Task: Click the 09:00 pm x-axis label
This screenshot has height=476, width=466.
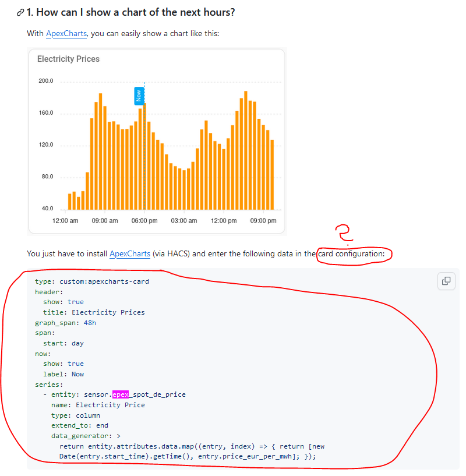Action: (x=263, y=221)
